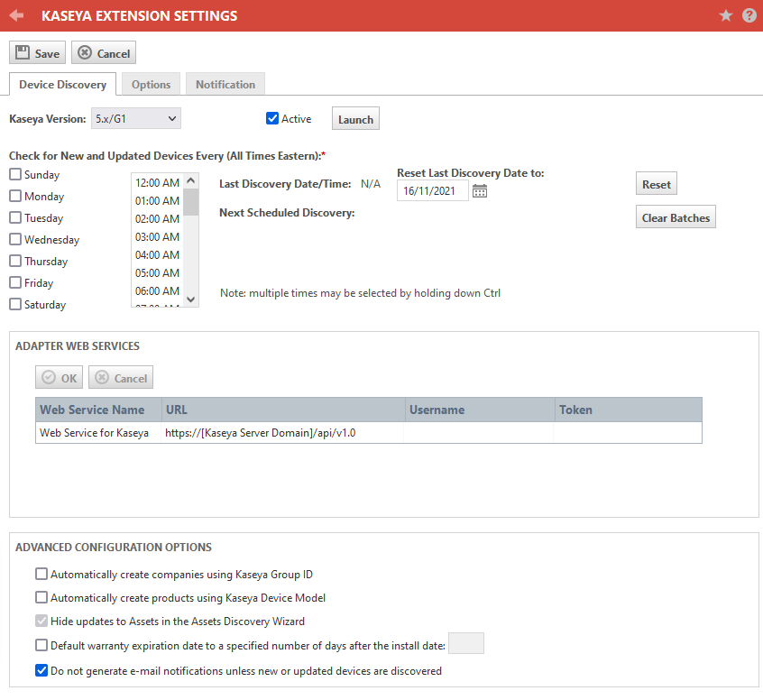Enable the Thursday checkbox
Screen dimensions: 763x700
(x=15, y=261)
